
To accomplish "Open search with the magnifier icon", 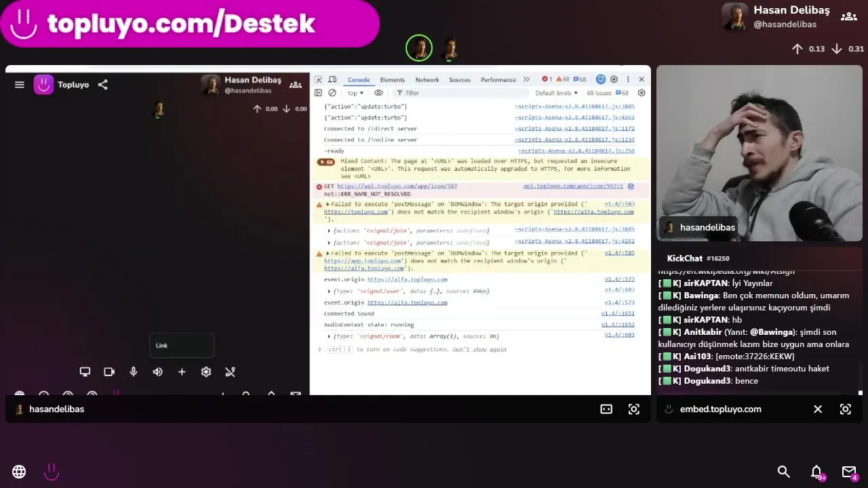I will point(784,472).
